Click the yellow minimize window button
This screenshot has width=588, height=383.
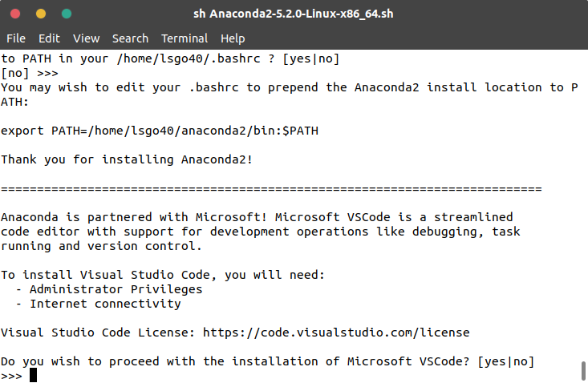click(41, 14)
